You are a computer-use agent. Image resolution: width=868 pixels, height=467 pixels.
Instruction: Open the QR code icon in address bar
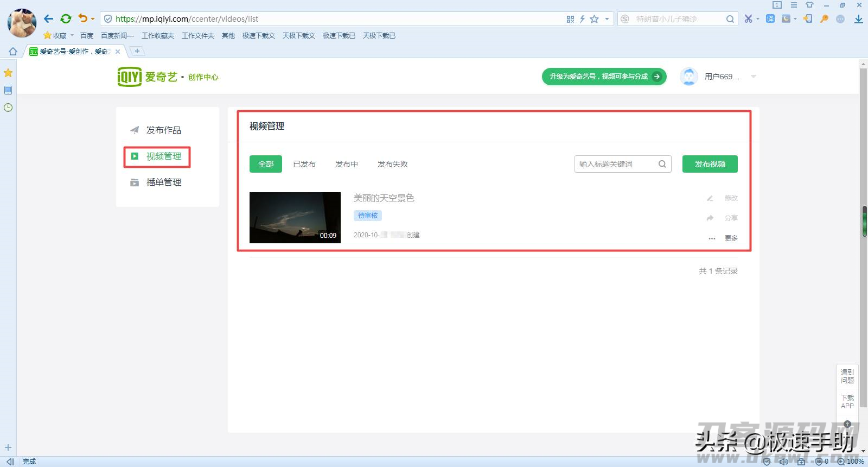[x=570, y=19]
